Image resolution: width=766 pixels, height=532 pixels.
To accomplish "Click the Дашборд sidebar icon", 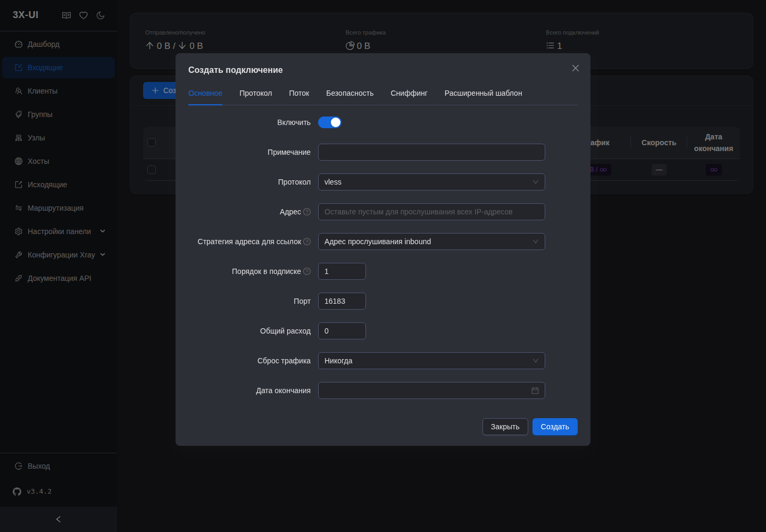I will click(19, 44).
